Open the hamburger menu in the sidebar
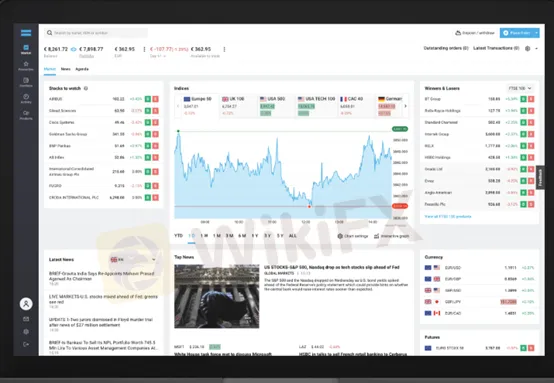The width and height of the screenshot is (554, 383). tap(26, 33)
